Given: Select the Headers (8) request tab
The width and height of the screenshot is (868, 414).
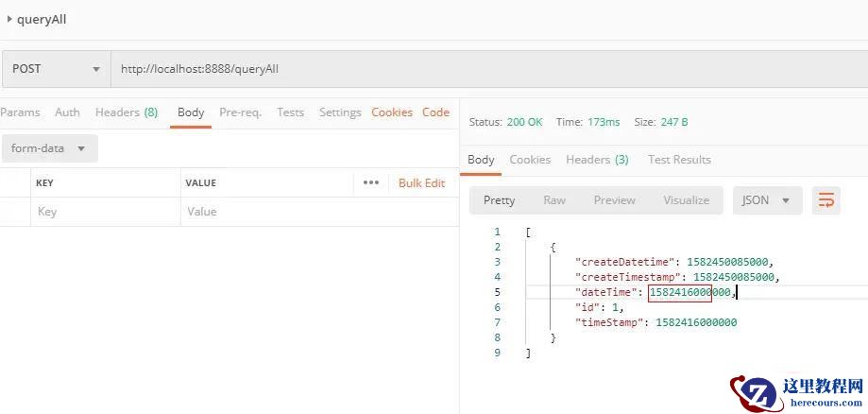Looking at the screenshot, I should click(x=126, y=112).
